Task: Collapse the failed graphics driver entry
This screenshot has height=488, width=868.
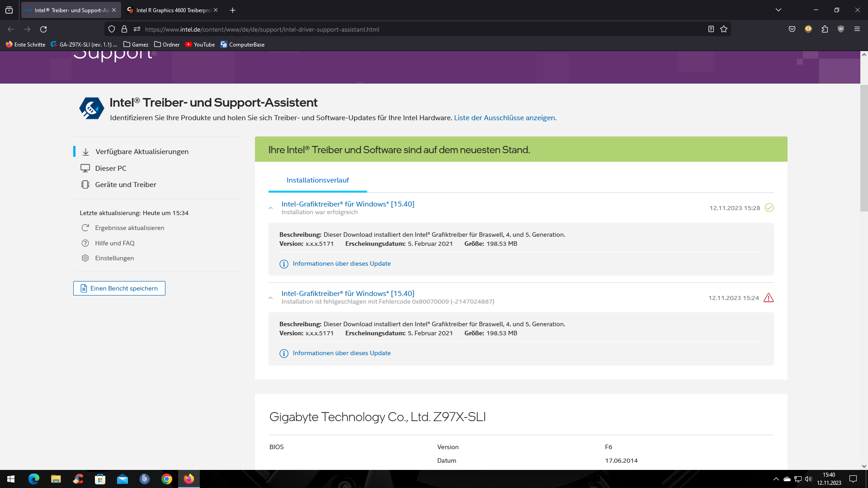Action: [271, 298]
